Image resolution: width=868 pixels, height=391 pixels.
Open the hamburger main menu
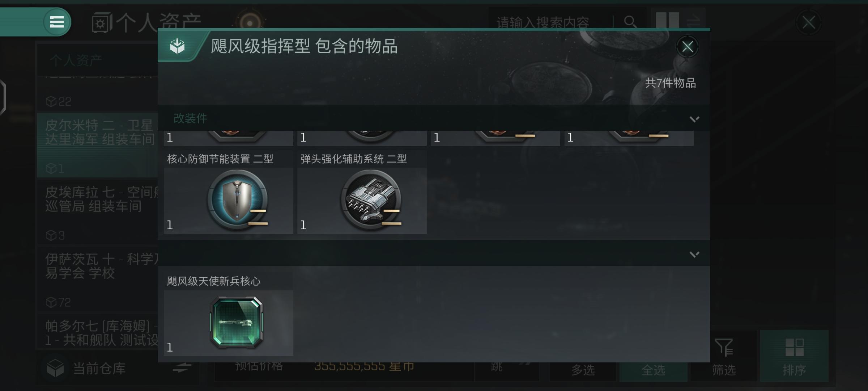pos(57,22)
